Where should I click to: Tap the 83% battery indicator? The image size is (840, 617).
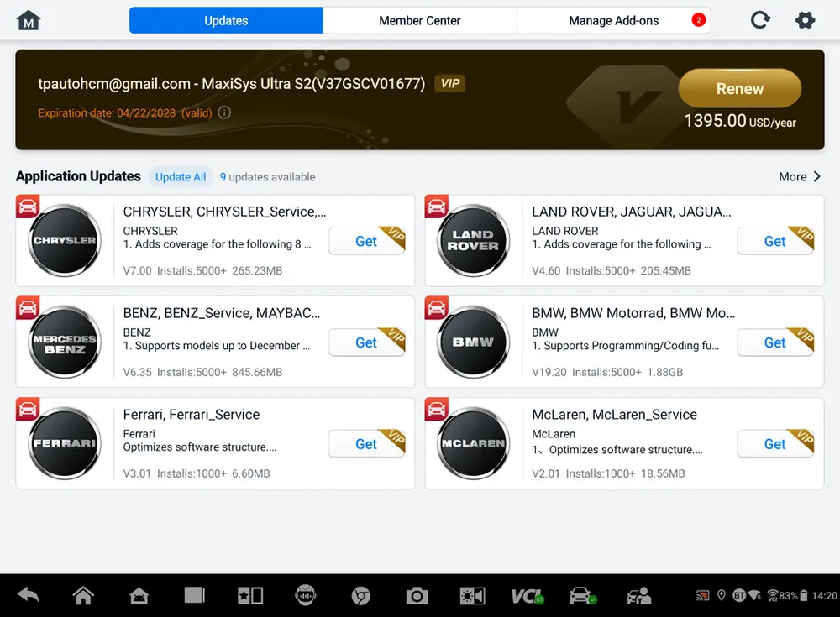pyautogui.click(x=793, y=595)
